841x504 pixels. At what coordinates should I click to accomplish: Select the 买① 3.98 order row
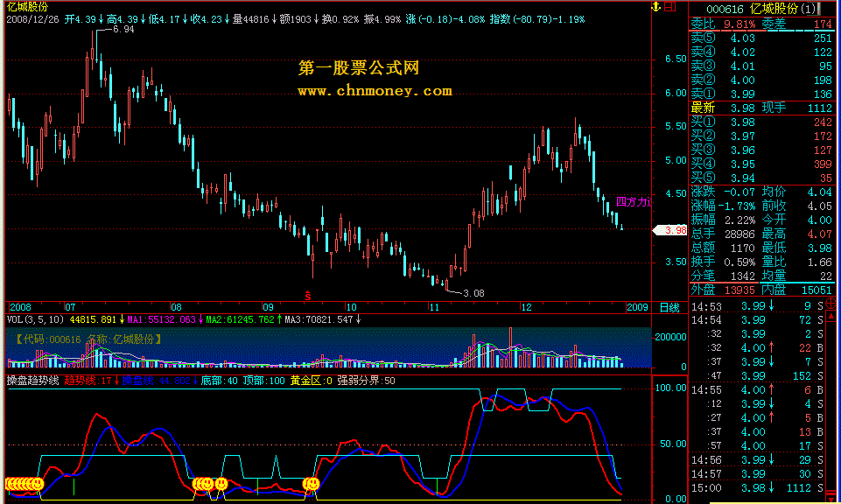click(x=761, y=122)
